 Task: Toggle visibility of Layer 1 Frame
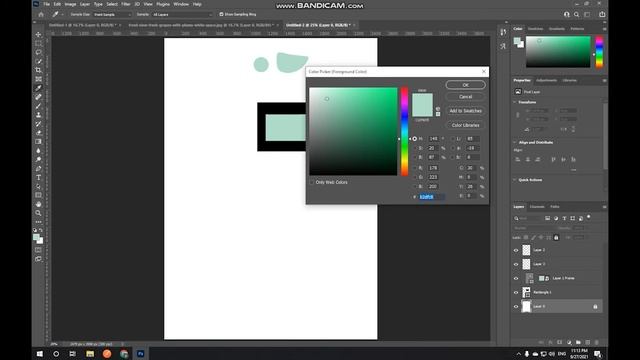click(x=516, y=278)
